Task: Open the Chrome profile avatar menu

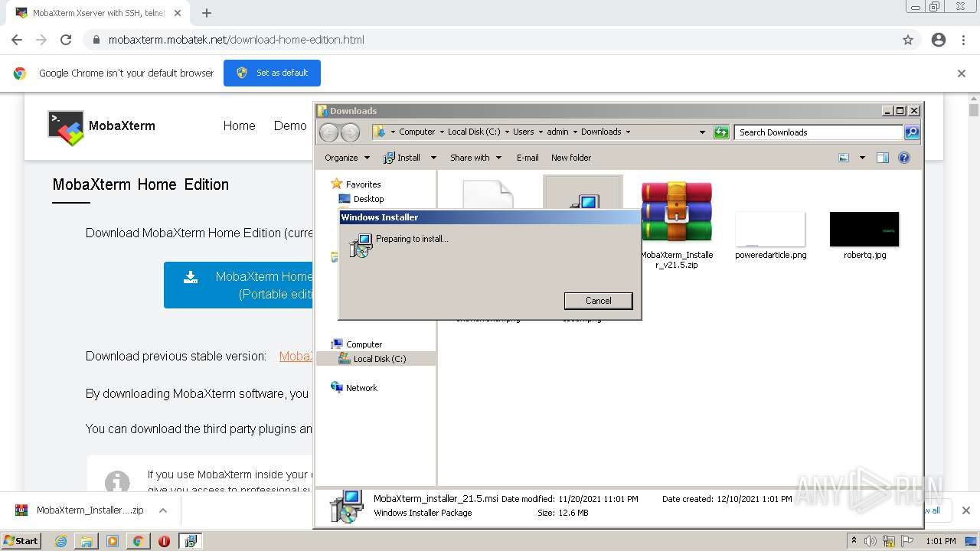Action: [x=939, y=40]
